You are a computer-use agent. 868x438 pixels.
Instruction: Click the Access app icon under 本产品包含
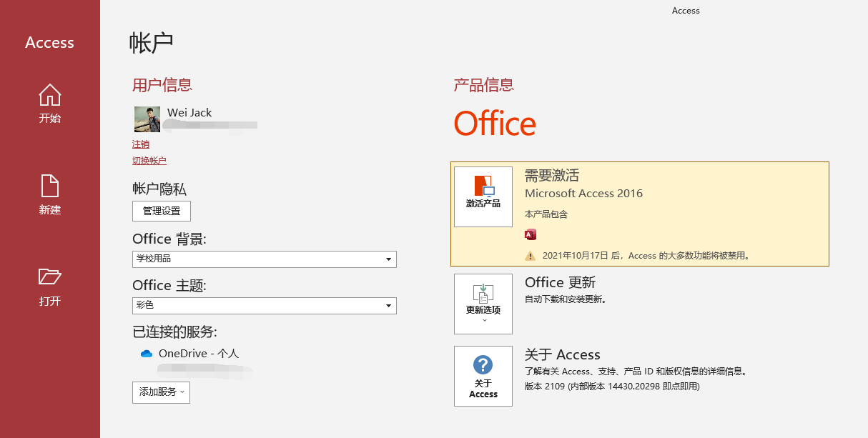coord(531,234)
